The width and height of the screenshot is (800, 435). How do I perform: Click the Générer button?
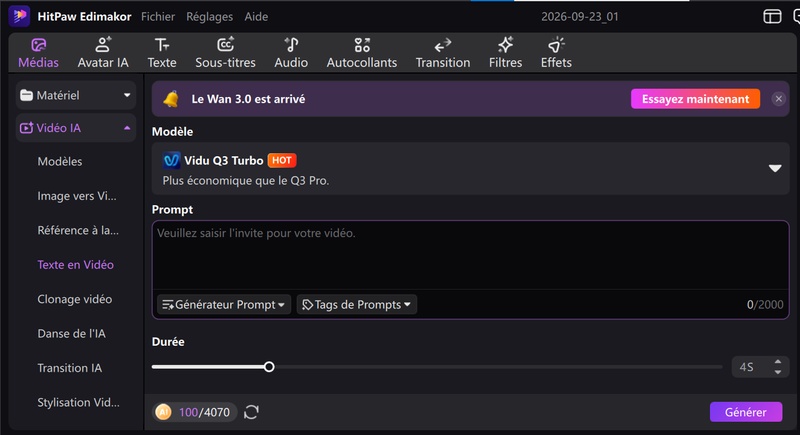[745, 412]
